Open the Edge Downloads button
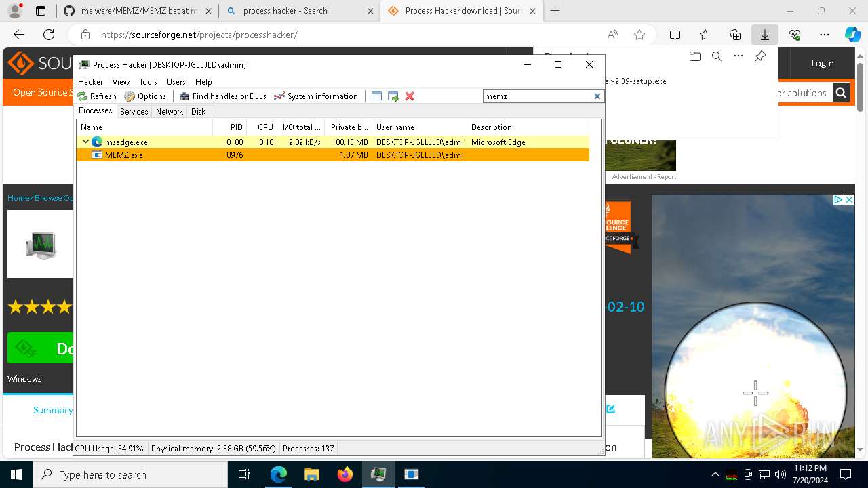This screenshot has width=868, height=488. 765,35
